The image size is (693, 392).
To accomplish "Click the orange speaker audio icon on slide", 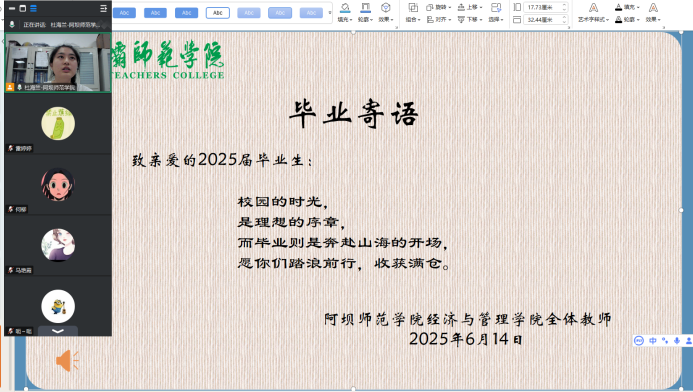I will pyautogui.click(x=67, y=360).
